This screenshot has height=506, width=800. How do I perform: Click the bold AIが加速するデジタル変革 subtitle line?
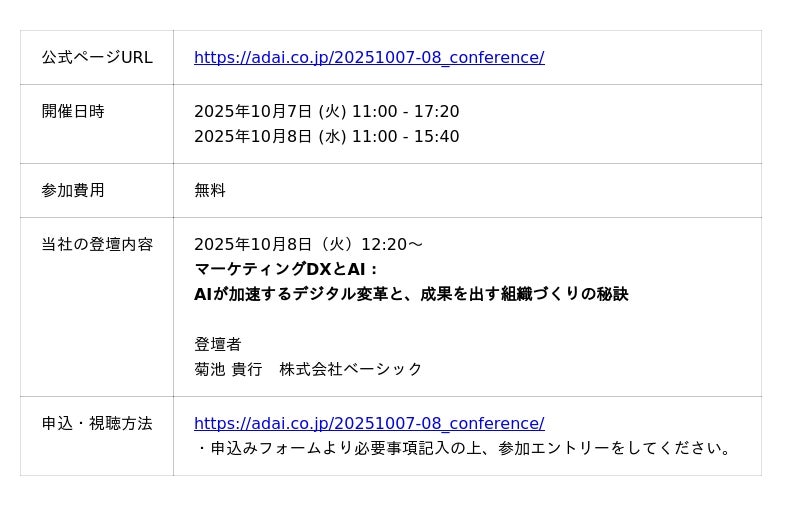(410, 295)
